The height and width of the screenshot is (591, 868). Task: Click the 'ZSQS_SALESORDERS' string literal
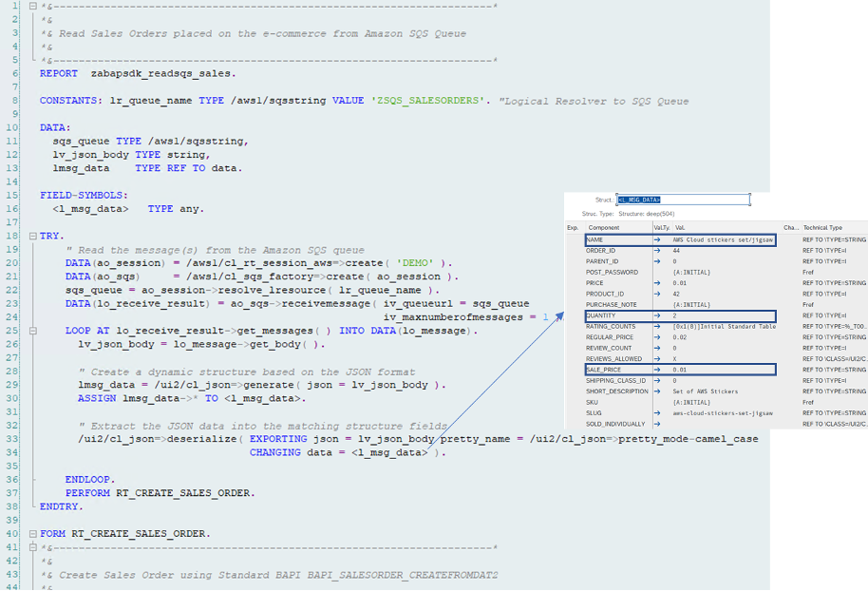[429, 101]
